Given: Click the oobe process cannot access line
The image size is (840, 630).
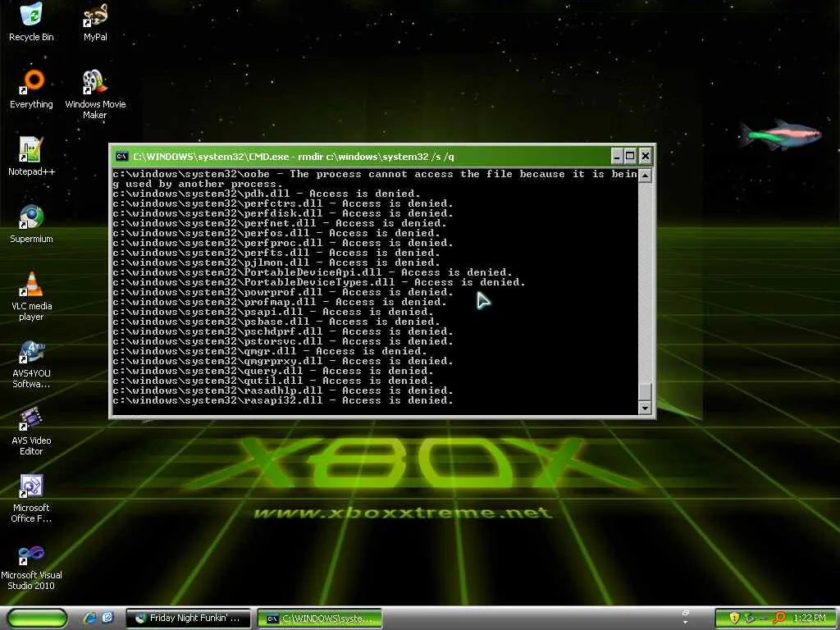Looking at the screenshot, I should tap(375, 179).
